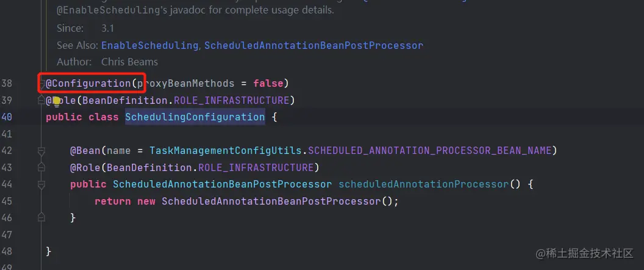Click line number 40 in the gutter

point(7,117)
